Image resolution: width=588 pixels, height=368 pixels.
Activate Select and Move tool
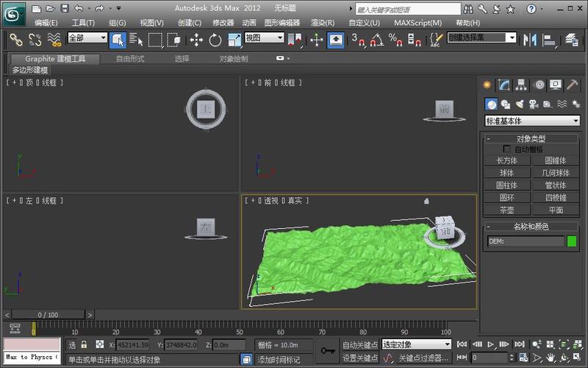[196, 40]
